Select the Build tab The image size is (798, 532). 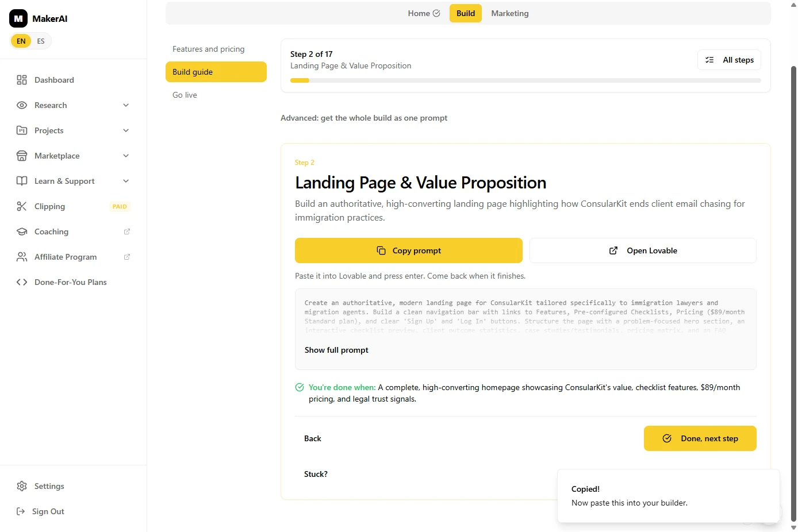coord(466,13)
